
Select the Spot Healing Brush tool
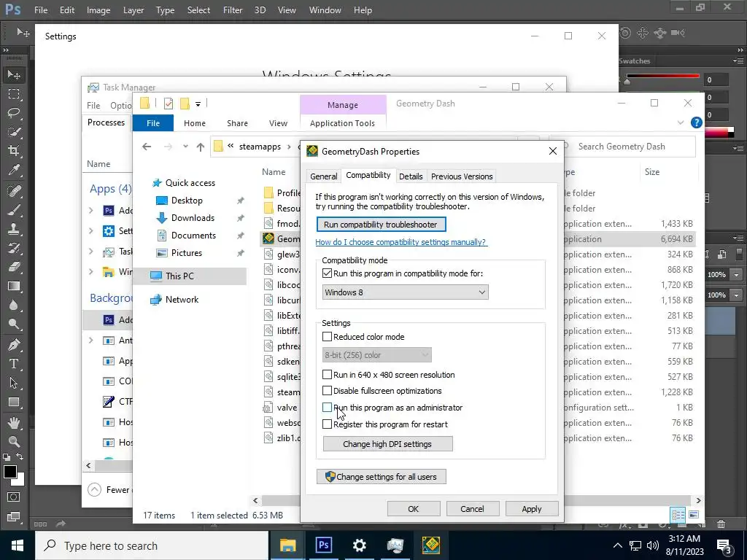tap(14, 191)
